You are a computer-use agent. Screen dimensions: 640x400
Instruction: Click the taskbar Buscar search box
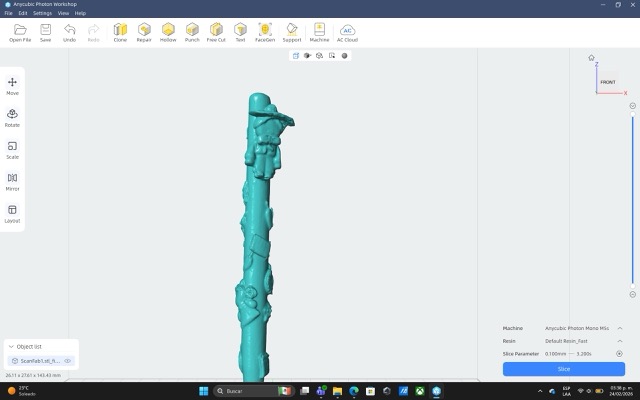[253, 391]
